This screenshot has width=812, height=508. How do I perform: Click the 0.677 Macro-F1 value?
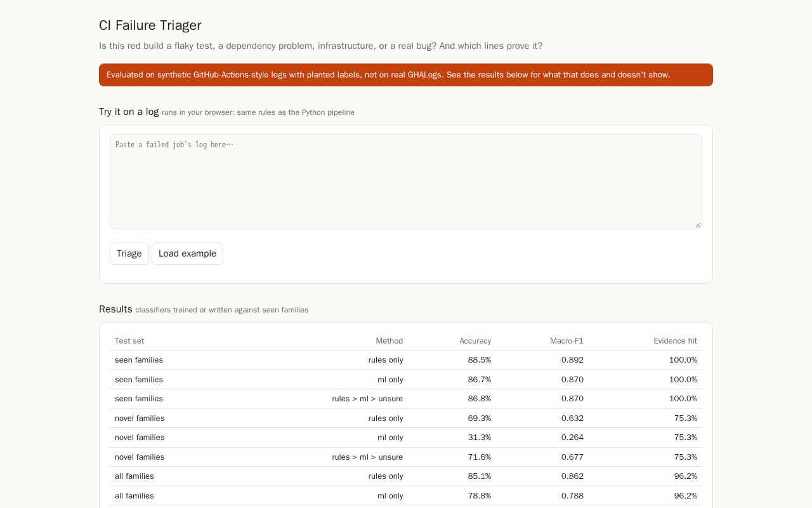[572, 457]
